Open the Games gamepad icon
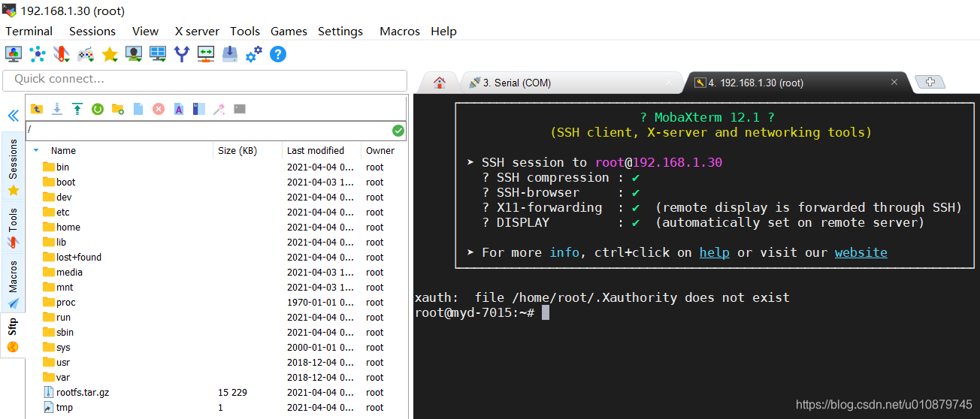Viewport: 980px width, 419px height. coord(86,54)
